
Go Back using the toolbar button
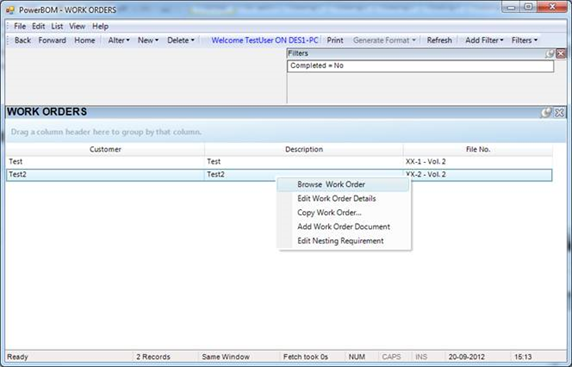pyautogui.click(x=23, y=40)
